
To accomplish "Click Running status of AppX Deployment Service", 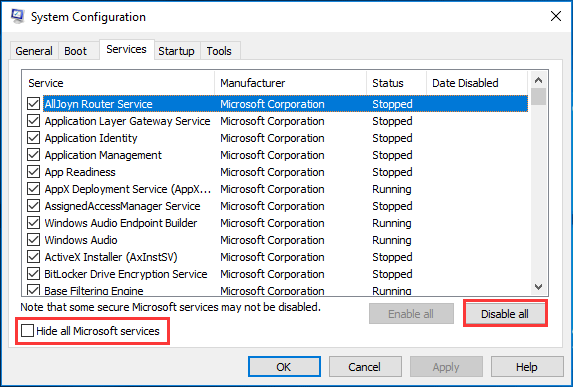I will (392, 189).
